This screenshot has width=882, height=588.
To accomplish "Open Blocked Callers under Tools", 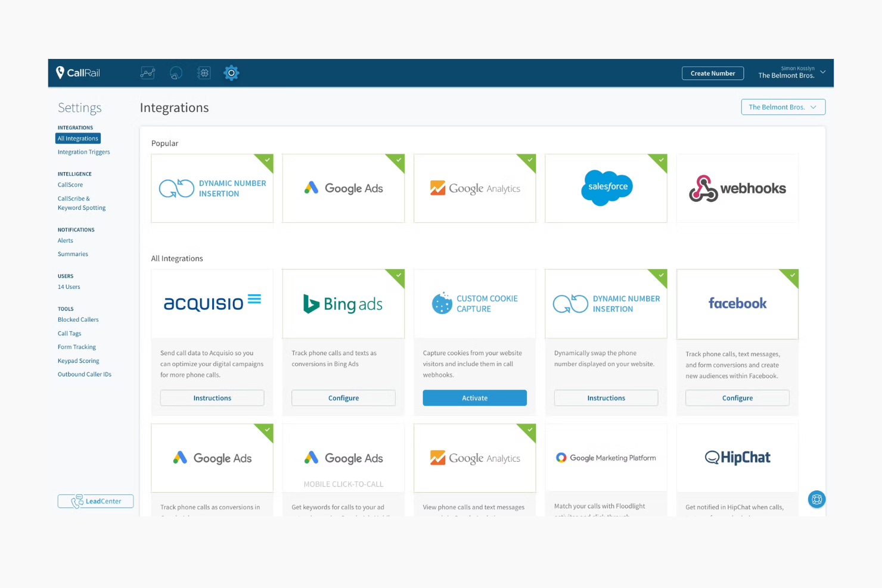I will point(78,319).
